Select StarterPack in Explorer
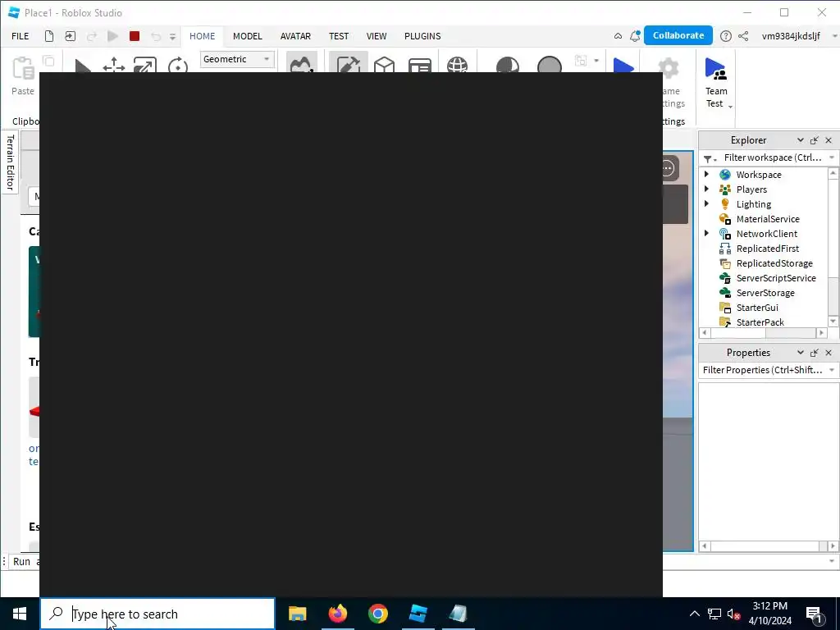The width and height of the screenshot is (840, 630). point(760,322)
